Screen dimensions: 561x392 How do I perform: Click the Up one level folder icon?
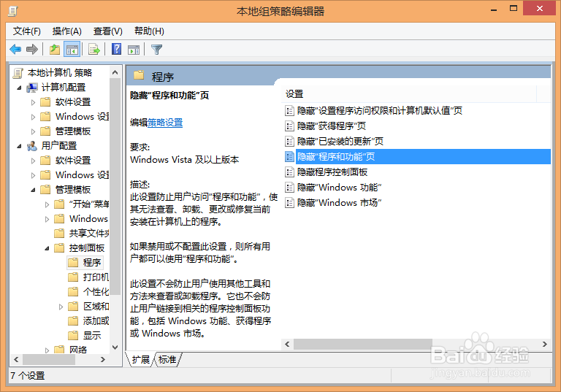(55, 50)
